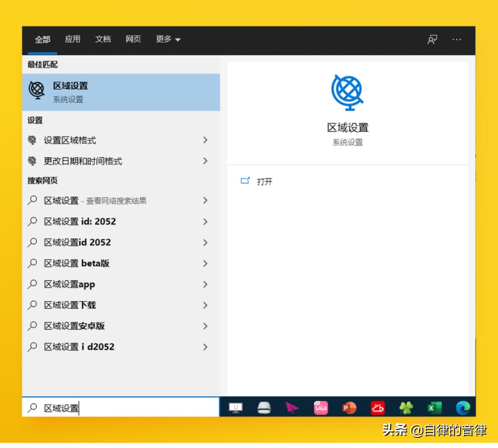This screenshot has height=448, width=498.
Task: Select the 网页 filter tab
Action: click(x=133, y=39)
